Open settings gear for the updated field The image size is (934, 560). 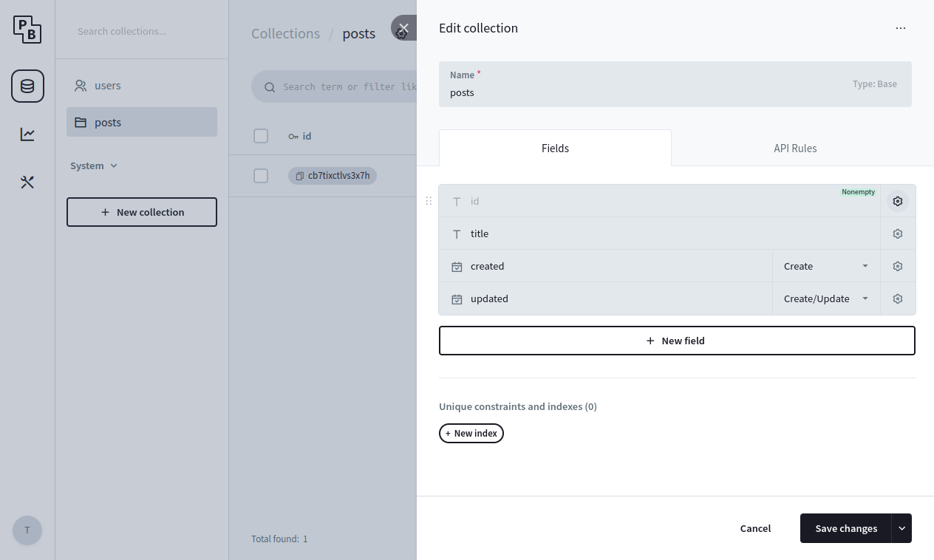coord(897,298)
